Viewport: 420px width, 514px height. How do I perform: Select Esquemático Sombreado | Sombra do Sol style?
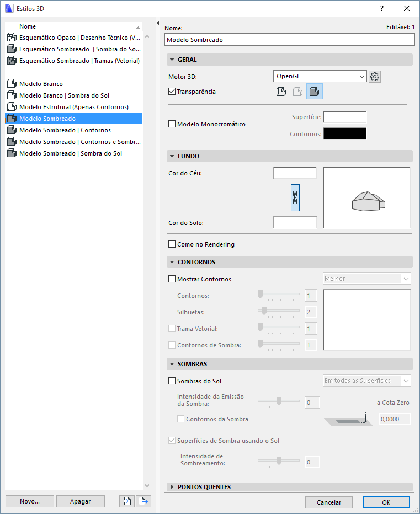74,49
